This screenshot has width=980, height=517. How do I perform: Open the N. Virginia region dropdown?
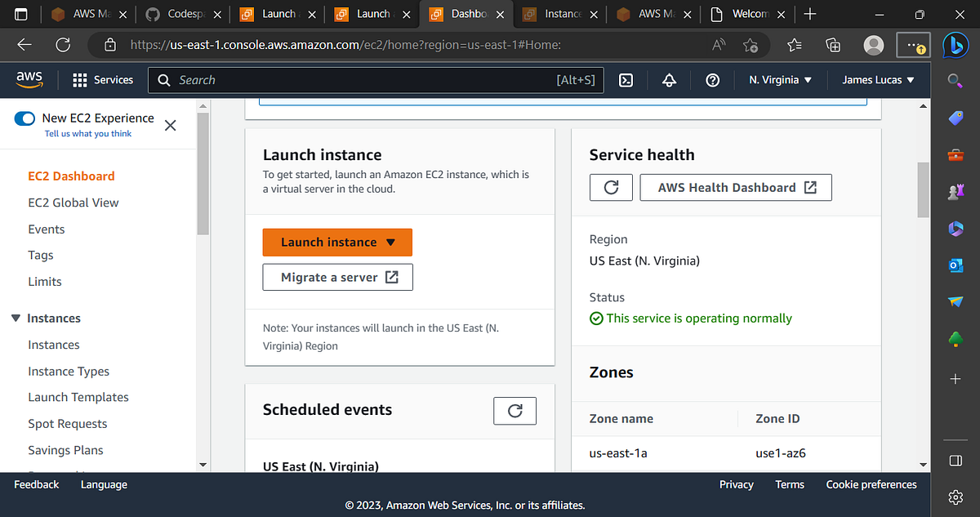tap(780, 79)
